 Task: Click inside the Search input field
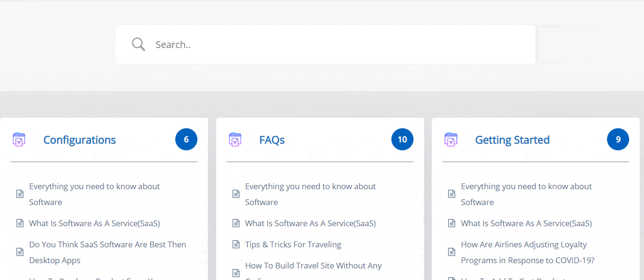click(288, 44)
